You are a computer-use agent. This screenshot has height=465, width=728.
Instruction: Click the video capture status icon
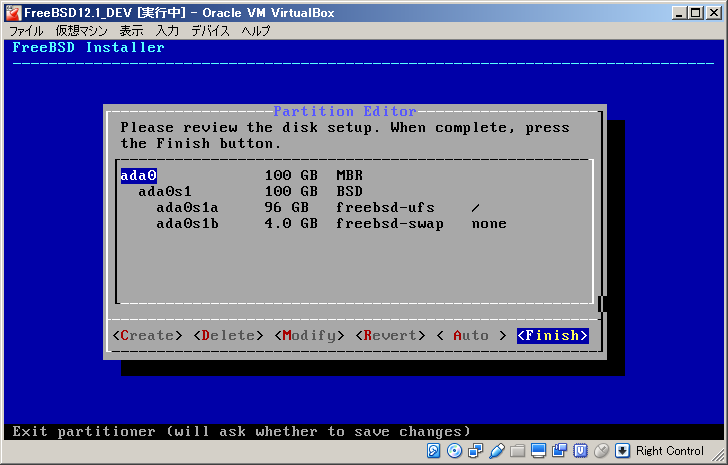(x=559, y=451)
